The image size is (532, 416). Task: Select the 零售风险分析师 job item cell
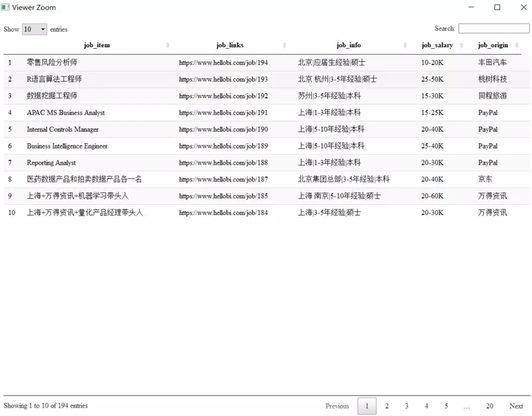52,62
